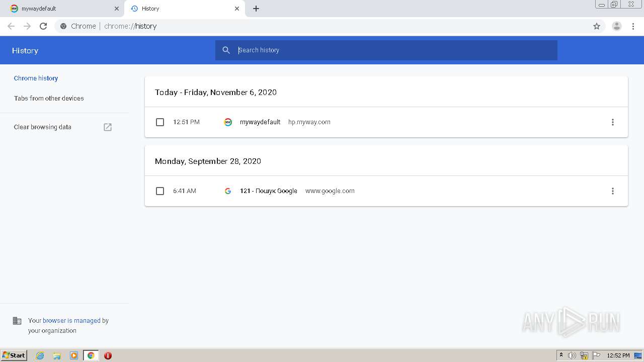
Task: Switch to the mywaydefault tab
Action: tap(63, 9)
